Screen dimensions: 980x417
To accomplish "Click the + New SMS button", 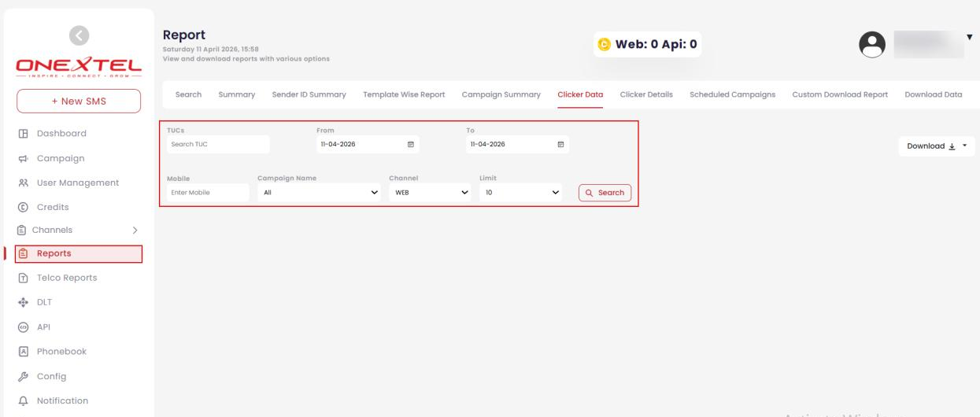I will (79, 101).
